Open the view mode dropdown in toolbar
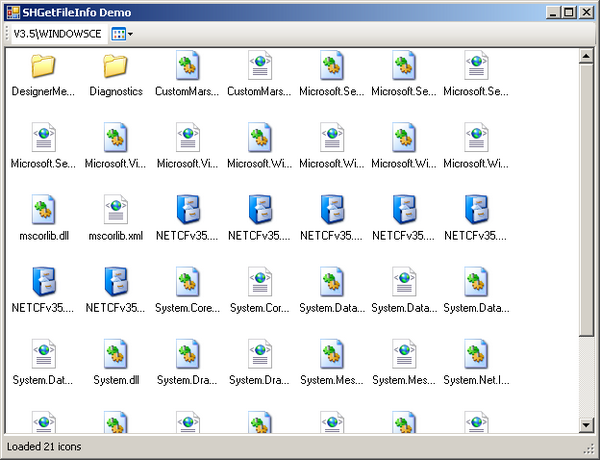The image size is (600, 460). coord(122,34)
